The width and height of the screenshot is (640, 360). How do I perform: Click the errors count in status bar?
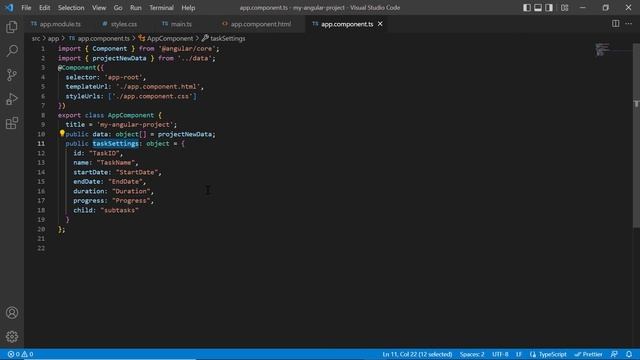13,354
